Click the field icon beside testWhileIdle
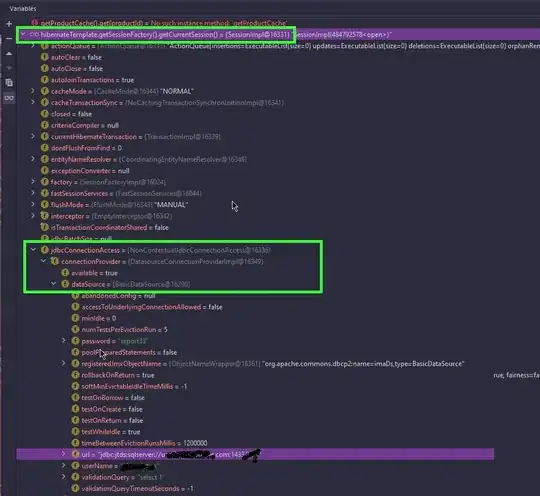The image size is (540, 496). (x=75, y=432)
